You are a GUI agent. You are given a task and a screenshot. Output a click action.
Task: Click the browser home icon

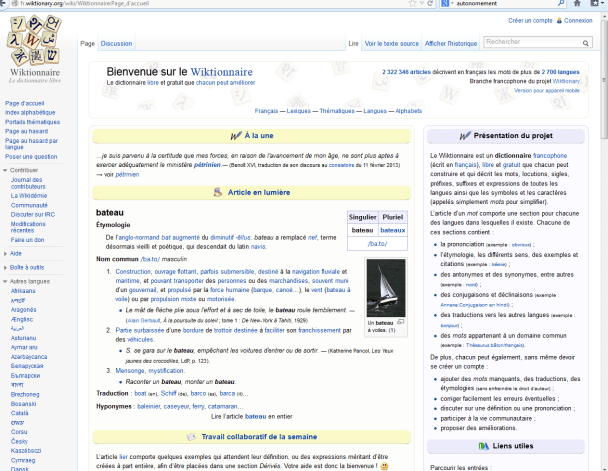[577, 3]
